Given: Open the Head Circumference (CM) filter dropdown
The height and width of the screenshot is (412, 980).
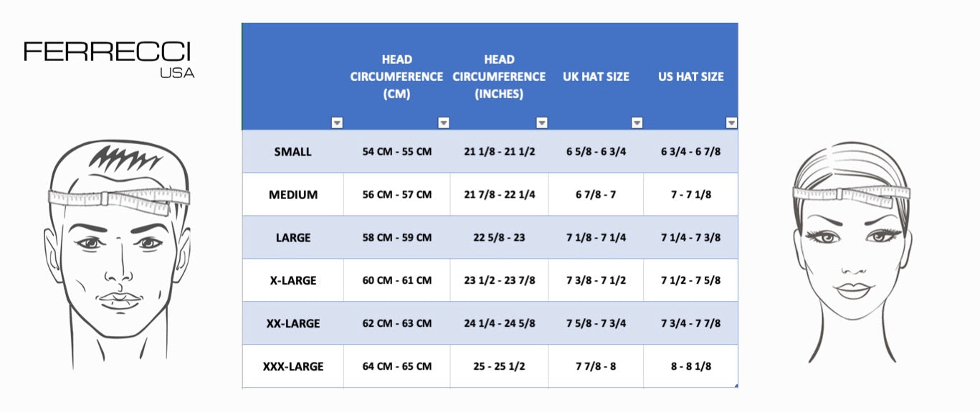Looking at the screenshot, I should pos(444,123).
